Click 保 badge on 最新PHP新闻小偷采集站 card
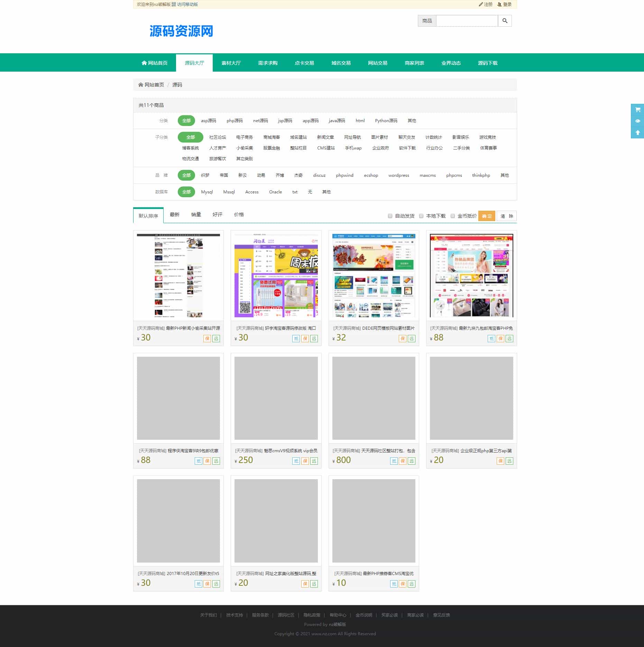The height and width of the screenshot is (647, 644). 207,338
